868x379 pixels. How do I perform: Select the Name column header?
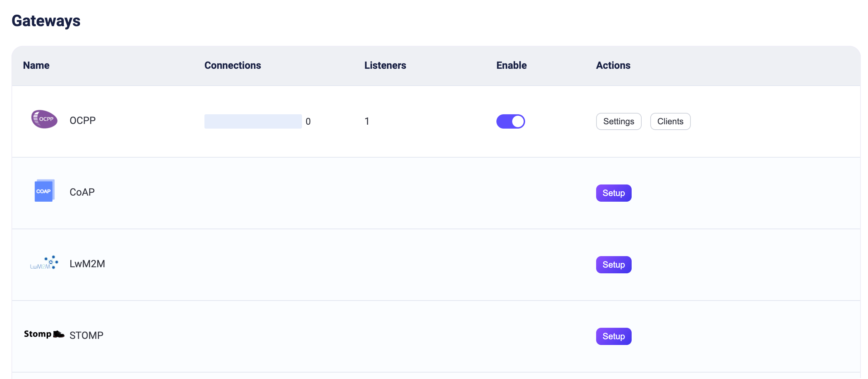pos(36,66)
